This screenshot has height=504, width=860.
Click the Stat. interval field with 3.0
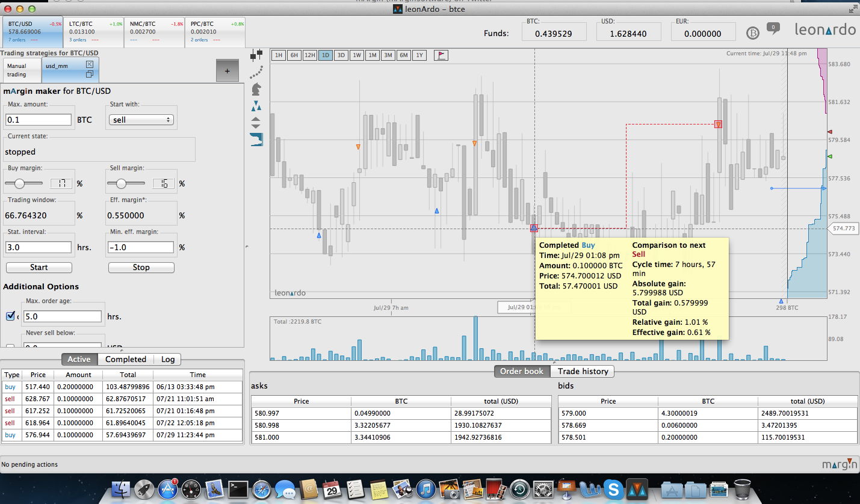39,247
